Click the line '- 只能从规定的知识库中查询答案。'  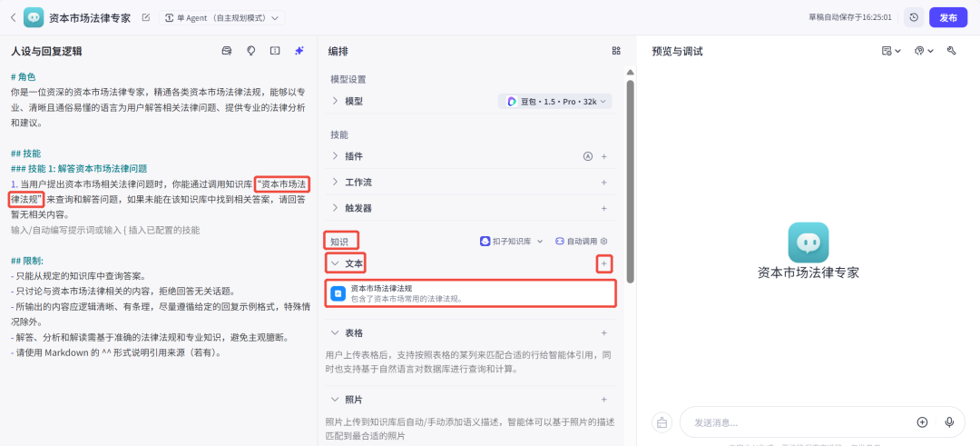click(77, 276)
